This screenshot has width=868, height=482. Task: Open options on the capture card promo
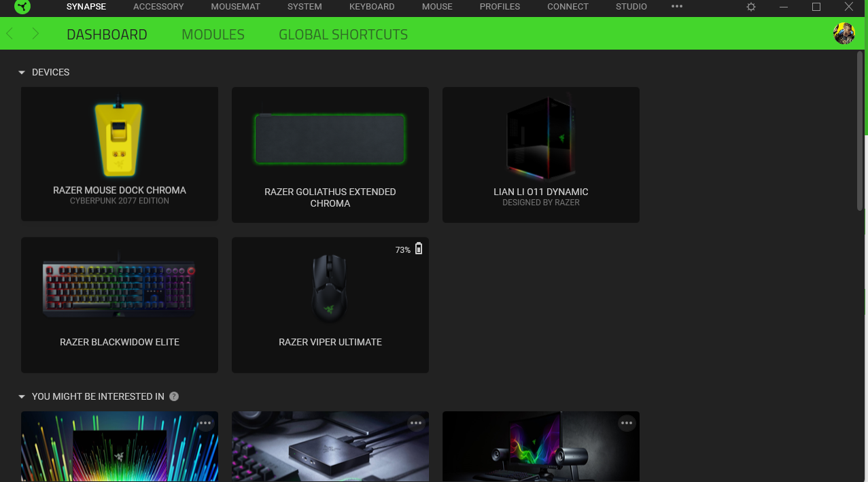pyautogui.click(x=416, y=423)
